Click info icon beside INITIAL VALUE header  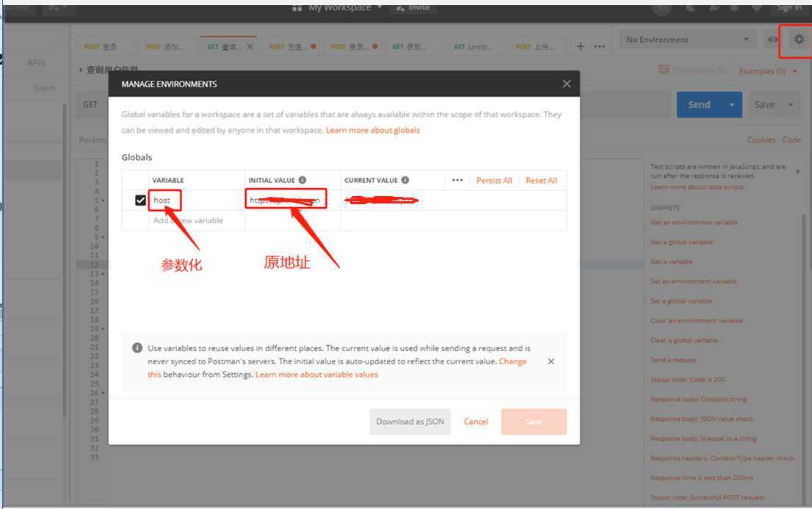pos(302,180)
